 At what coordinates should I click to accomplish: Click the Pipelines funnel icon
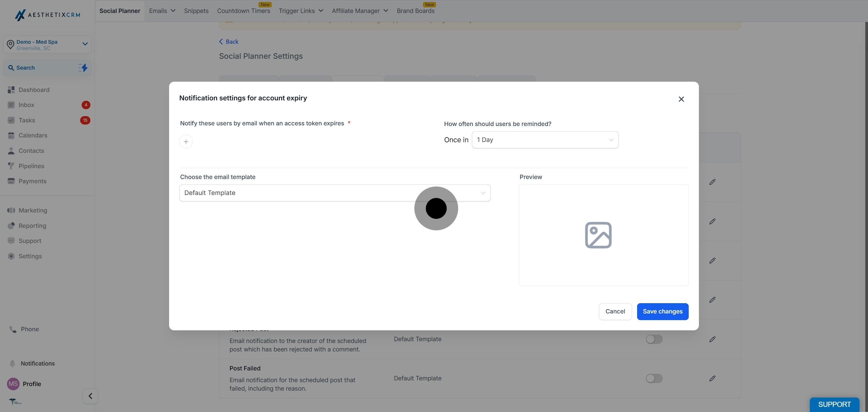pyautogui.click(x=11, y=166)
